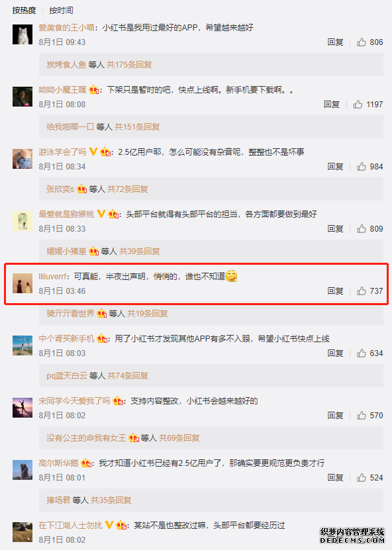Like lliuverrf's comment with 737 likes
392x550 pixels.
[x=362, y=291]
